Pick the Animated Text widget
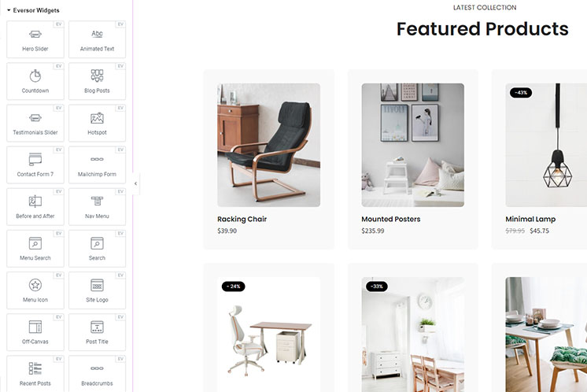 pyautogui.click(x=97, y=39)
